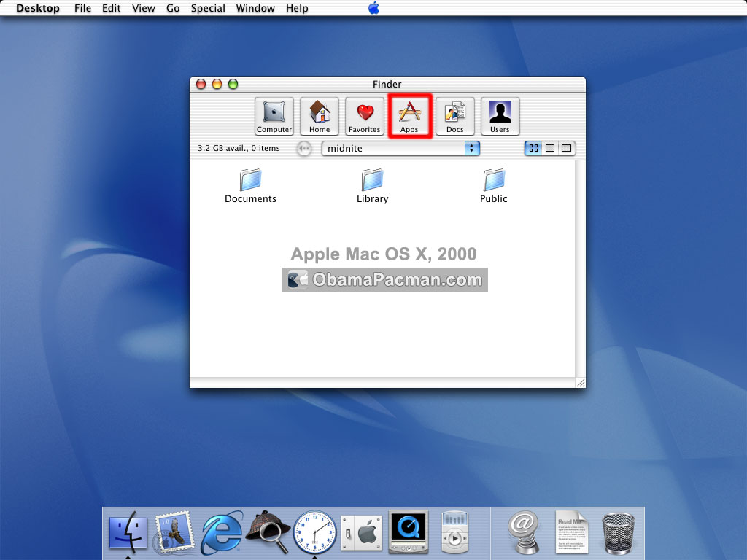Go to Home in Finder toolbar
The height and width of the screenshot is (560, 747).
tap(320, 116)
